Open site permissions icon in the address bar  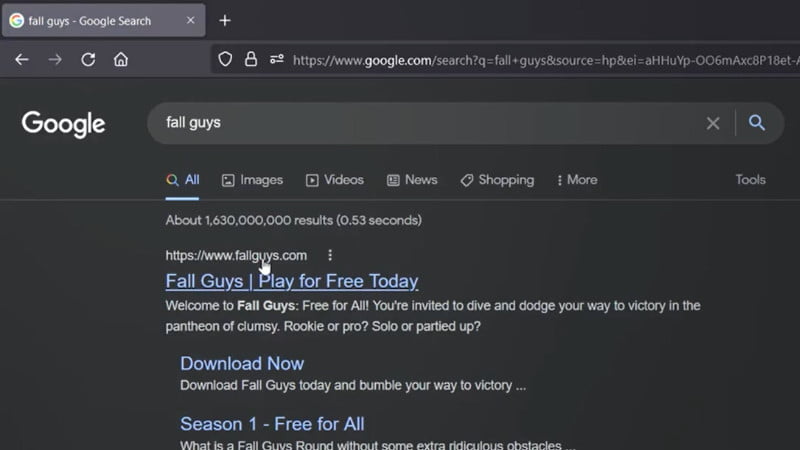[277, 60]
